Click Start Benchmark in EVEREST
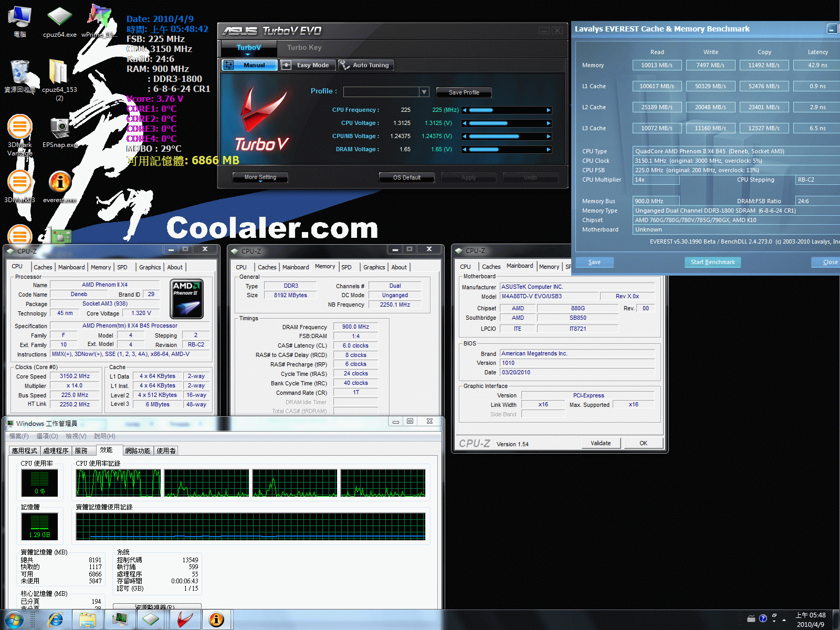 pyautogui.click(x=712, y=262)
